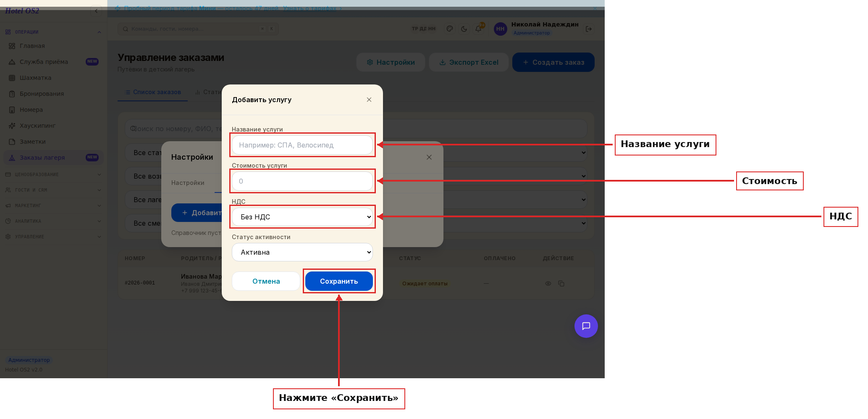Click the Hotel OS2 logo
The image size is (868, 419).
22,11
